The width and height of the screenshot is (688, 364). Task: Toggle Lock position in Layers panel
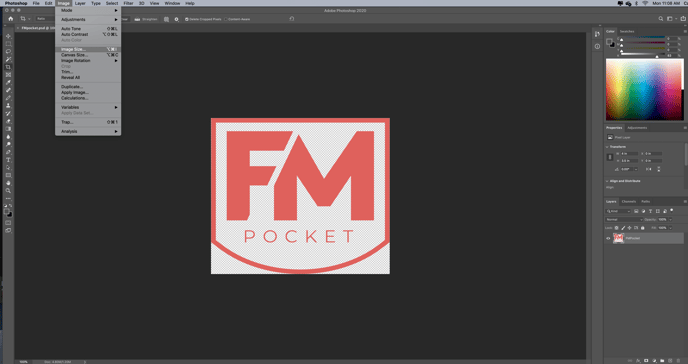[630, 228]
